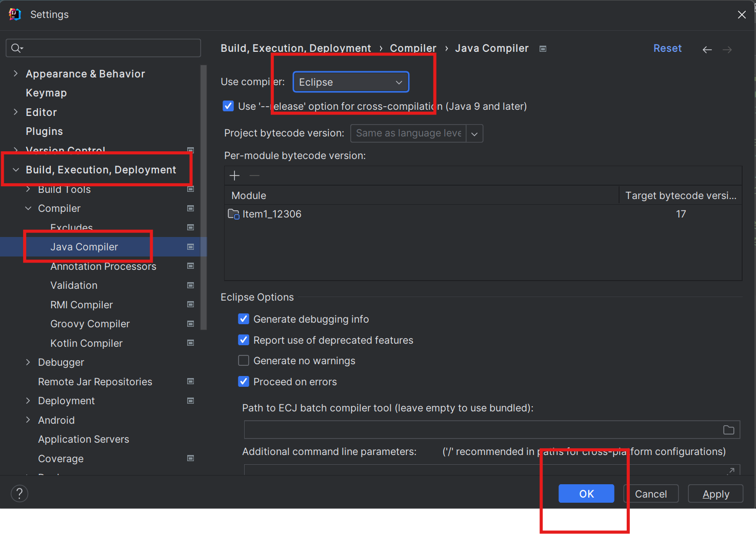Click the search magnifier icon in settings

(16, 48)
